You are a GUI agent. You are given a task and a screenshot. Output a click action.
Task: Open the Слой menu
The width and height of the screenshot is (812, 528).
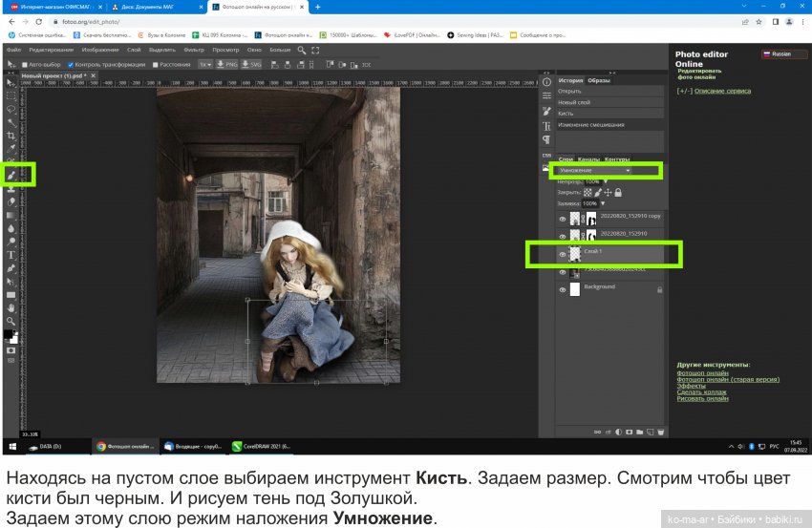134,51
